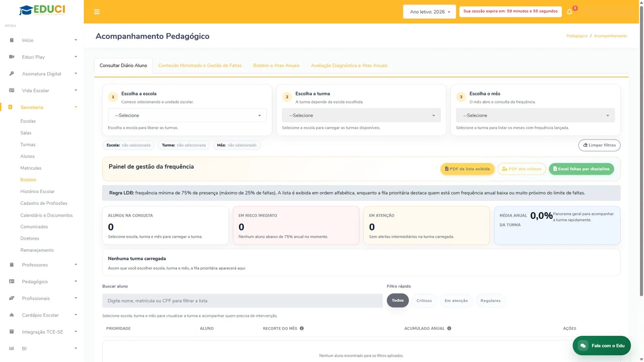Click the Vida Escolar icon
This screenshot has height=362, width=644.
click(12, 90)
